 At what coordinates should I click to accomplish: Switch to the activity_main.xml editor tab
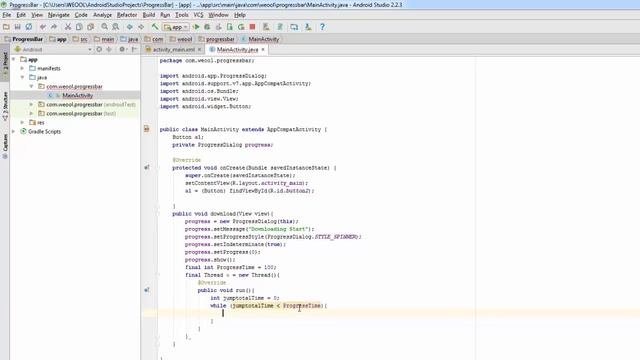click(173, 49)
